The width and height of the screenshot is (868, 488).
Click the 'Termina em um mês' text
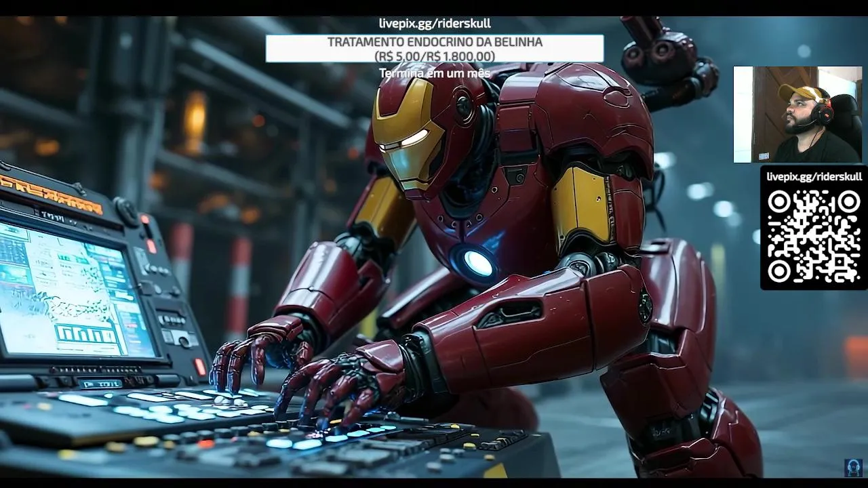coord(435,73)
